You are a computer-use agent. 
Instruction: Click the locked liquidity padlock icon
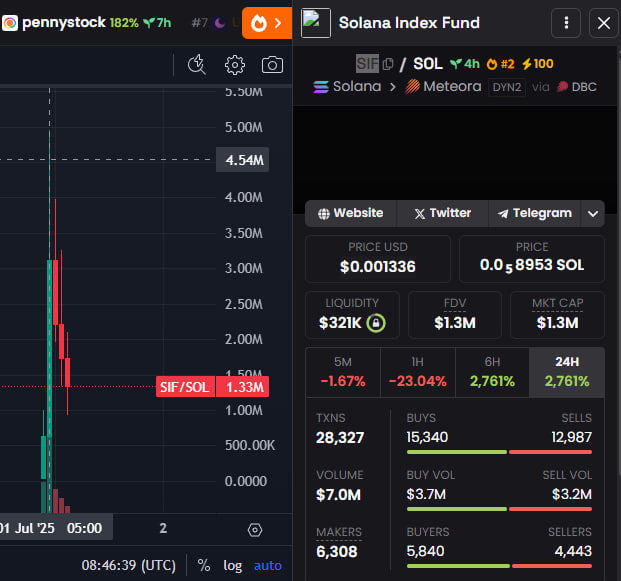click(376, 323)
